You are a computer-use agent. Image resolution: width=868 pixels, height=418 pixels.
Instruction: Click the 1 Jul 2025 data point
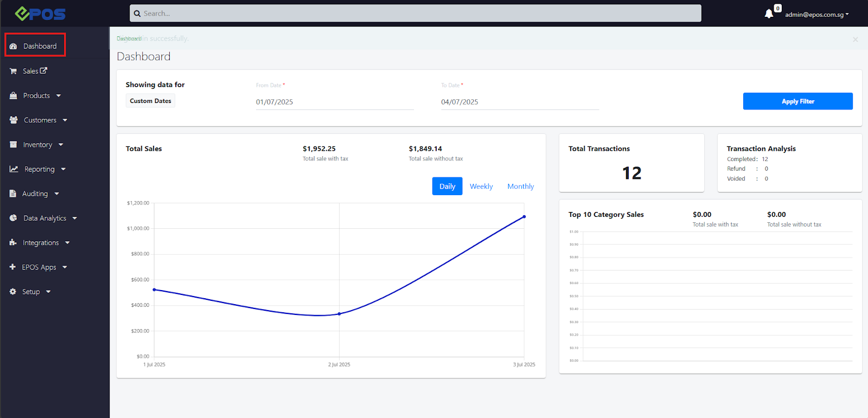click(x=154, y=290)
